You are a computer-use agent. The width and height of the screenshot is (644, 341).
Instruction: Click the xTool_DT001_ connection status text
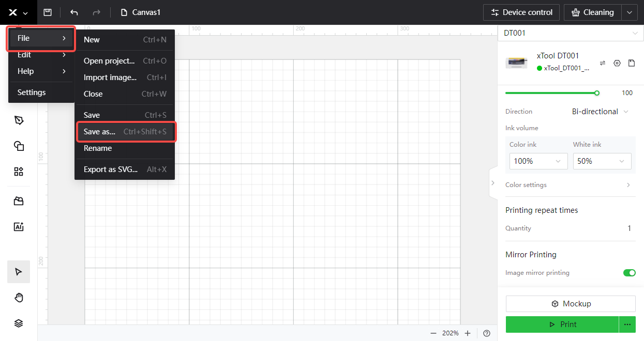(x=566, y=68)
